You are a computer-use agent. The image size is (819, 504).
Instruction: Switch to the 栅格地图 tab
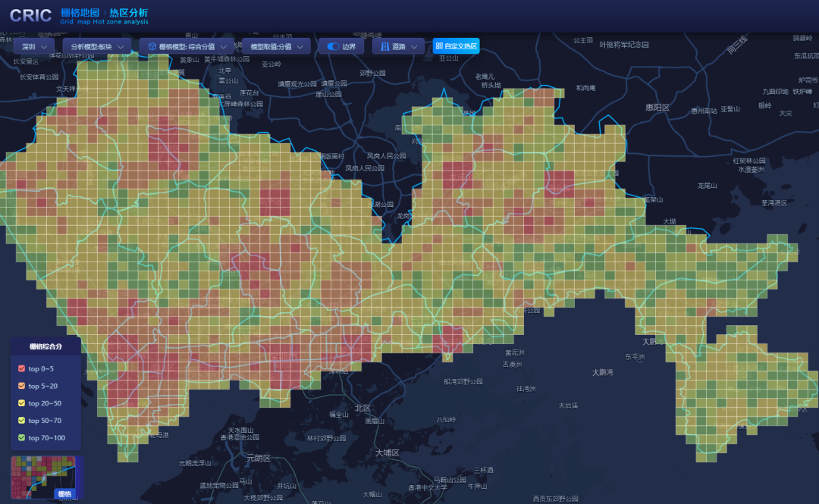(79, 13)
